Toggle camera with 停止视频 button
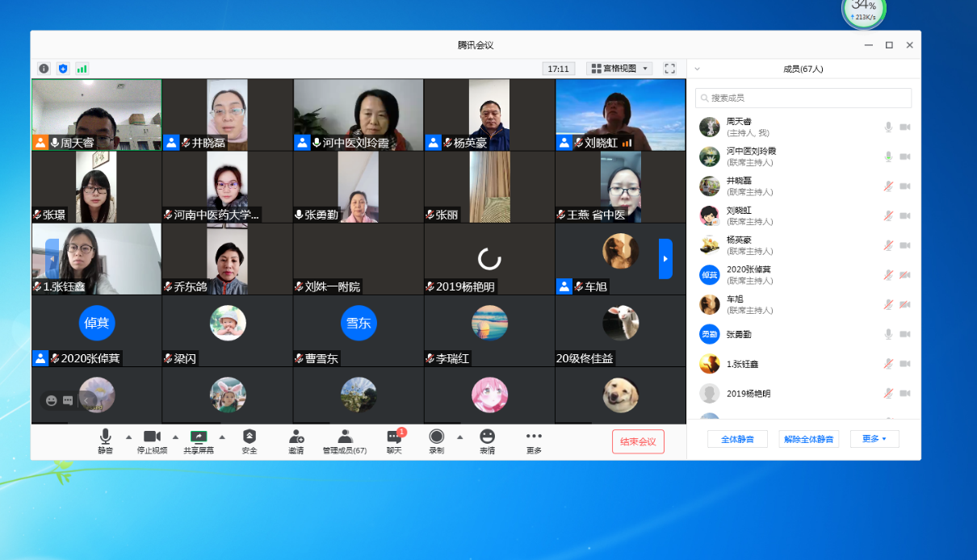 click(x=152, y=437)
